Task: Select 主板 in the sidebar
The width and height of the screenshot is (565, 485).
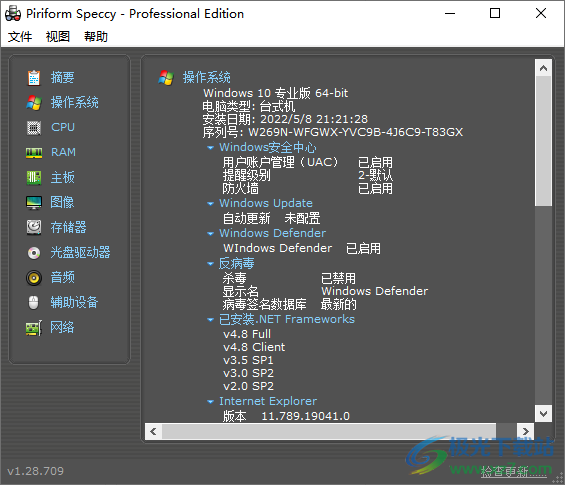Action: pos(62,177)
